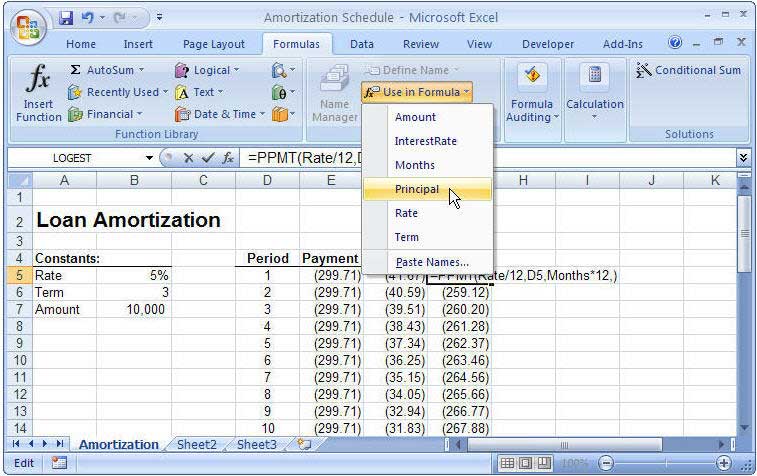
Task: Open the undo history dropdown arrow
Action: pos(102,18)
